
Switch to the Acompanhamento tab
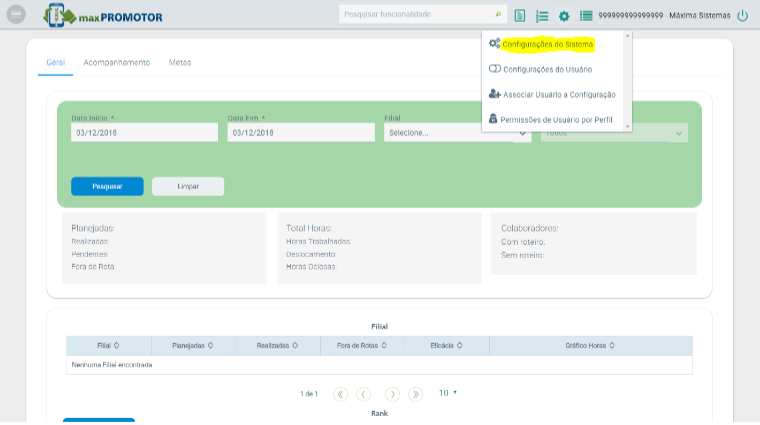click(x=117, y=62)
